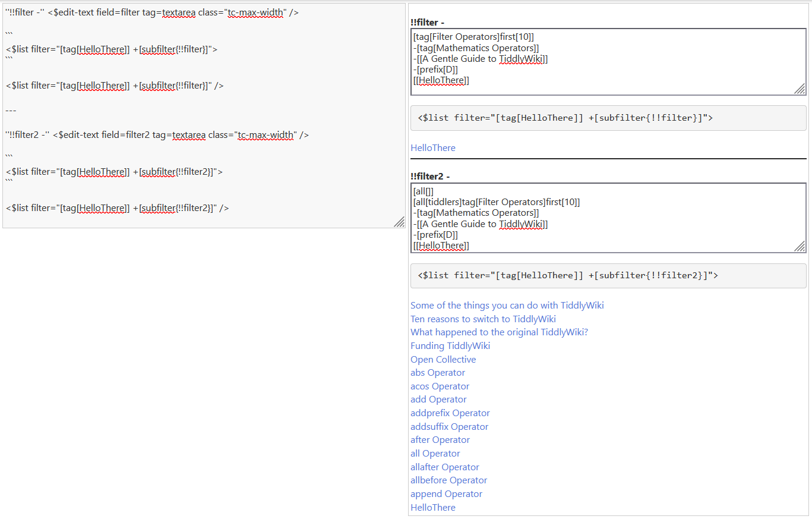Click the allbefore Operator link
The height and width of the screenshot is (519, 812).
pyautogui.click(x=448, y=480)
